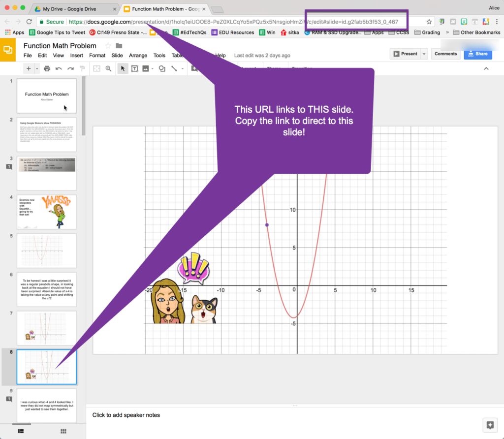Screen dimensions: 504x439
Task: Open the EDU Resources bookmark
Action: click(233, 32)
